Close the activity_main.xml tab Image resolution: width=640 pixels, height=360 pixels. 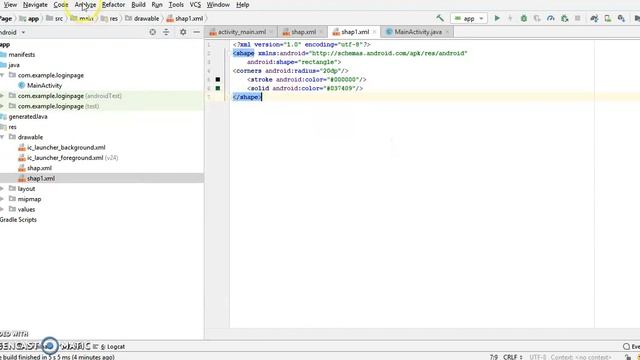tap(271, 32)
